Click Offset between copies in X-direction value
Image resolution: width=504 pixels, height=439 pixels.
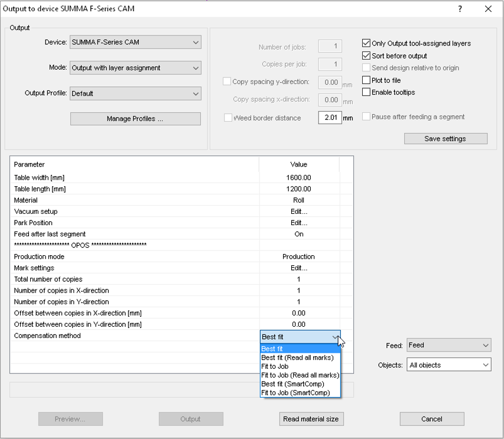(x=298, y=313)
